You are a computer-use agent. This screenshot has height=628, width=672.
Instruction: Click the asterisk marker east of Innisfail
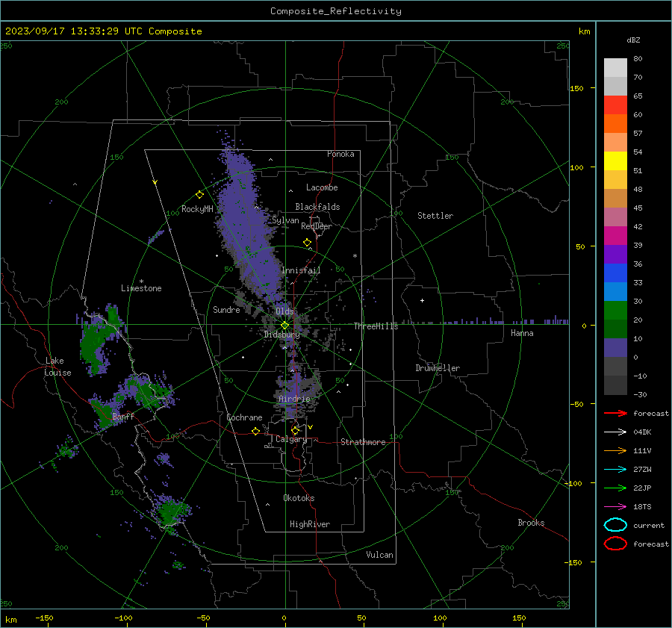[x=355, y=256]
